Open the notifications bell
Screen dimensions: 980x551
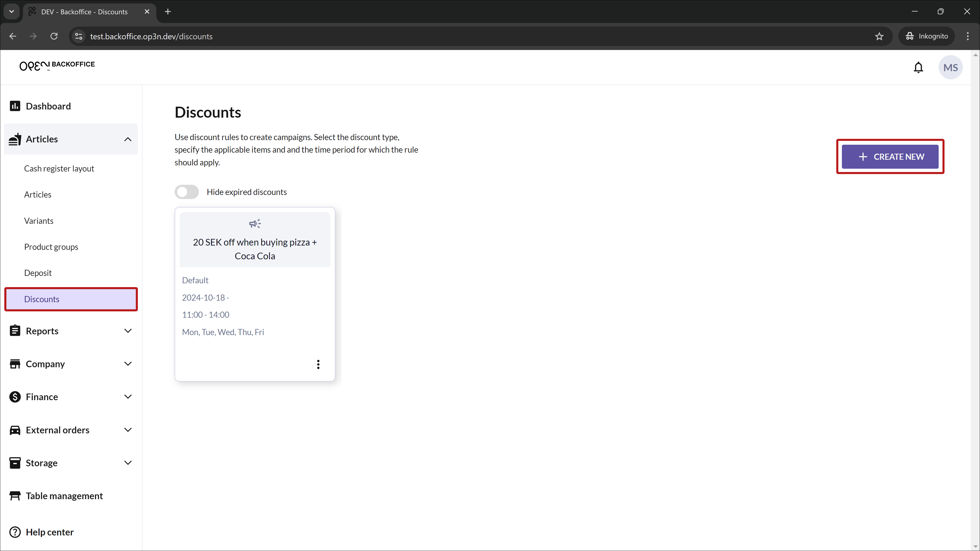[x=918, y=68]
